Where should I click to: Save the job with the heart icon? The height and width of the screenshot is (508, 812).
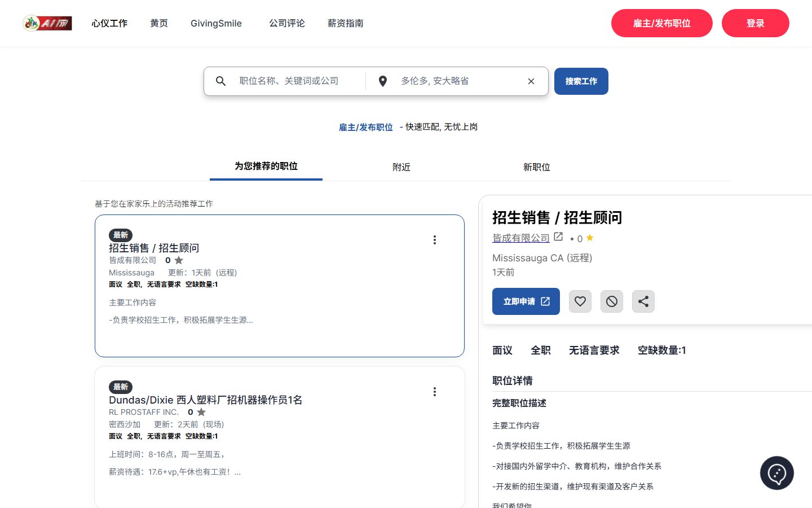(x=580, y=301)
